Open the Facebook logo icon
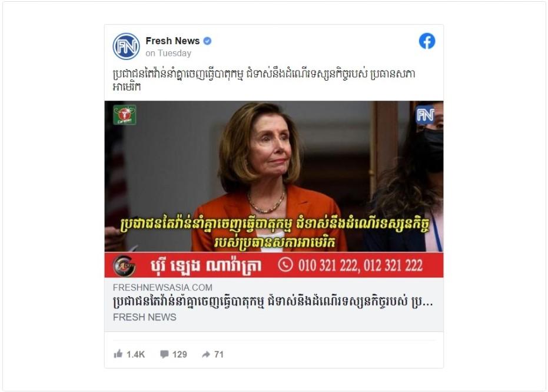Screen dimensions: 548x392 coord(427,41)
